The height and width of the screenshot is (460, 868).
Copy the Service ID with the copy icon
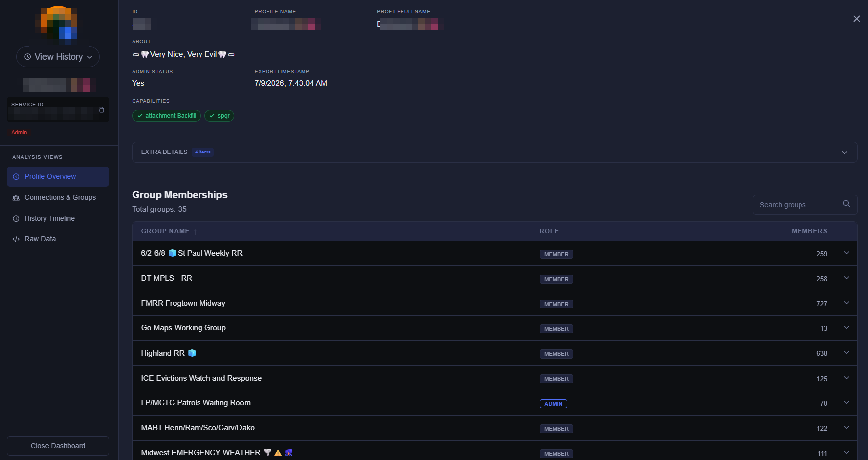point(101,110)
